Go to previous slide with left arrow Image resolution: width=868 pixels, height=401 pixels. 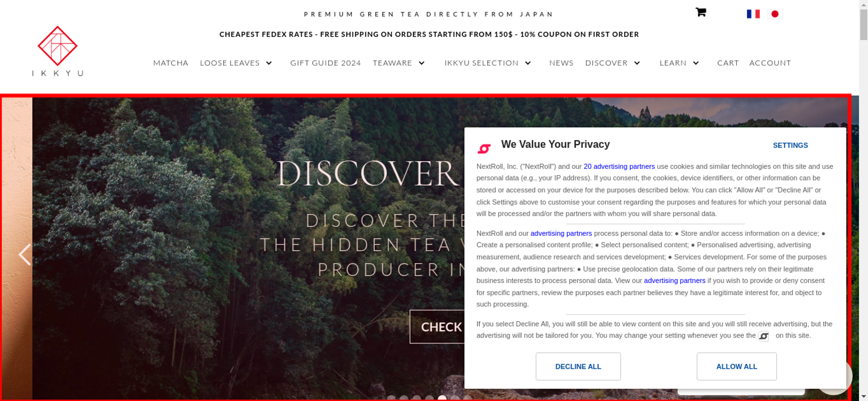point(25,255)
